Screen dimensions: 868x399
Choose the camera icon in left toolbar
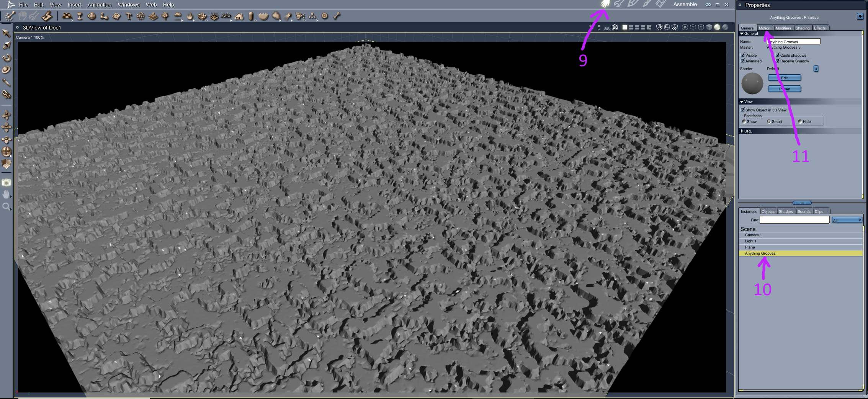[x=7, y=183]
